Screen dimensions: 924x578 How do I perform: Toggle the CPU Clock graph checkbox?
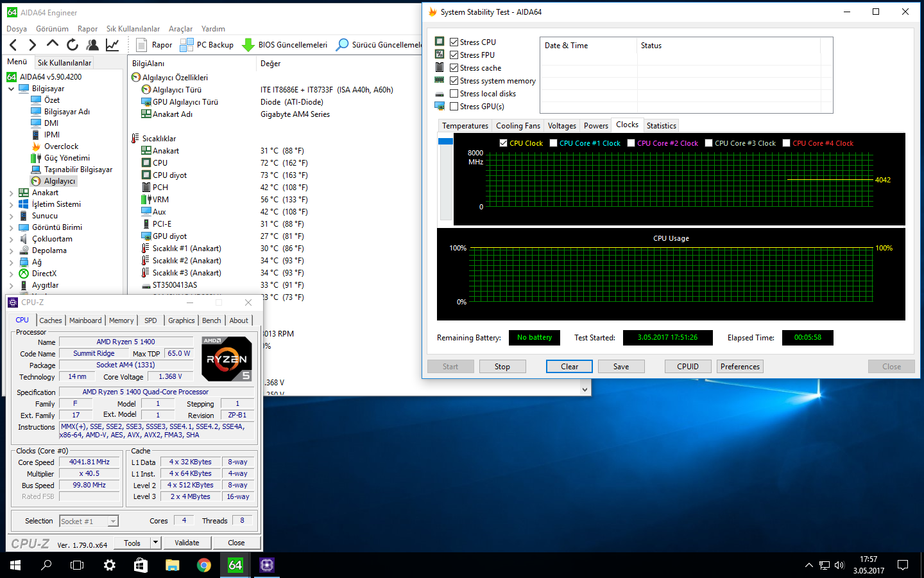point(503,143)
